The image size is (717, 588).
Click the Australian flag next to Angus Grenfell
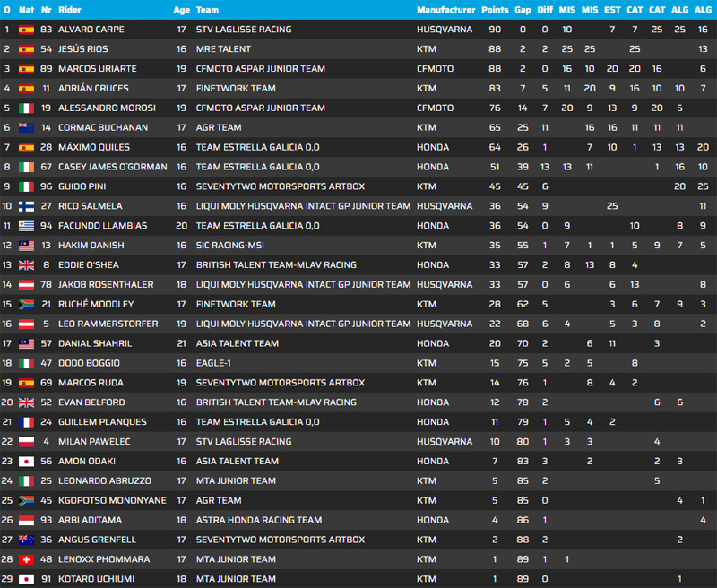point(26,540)
